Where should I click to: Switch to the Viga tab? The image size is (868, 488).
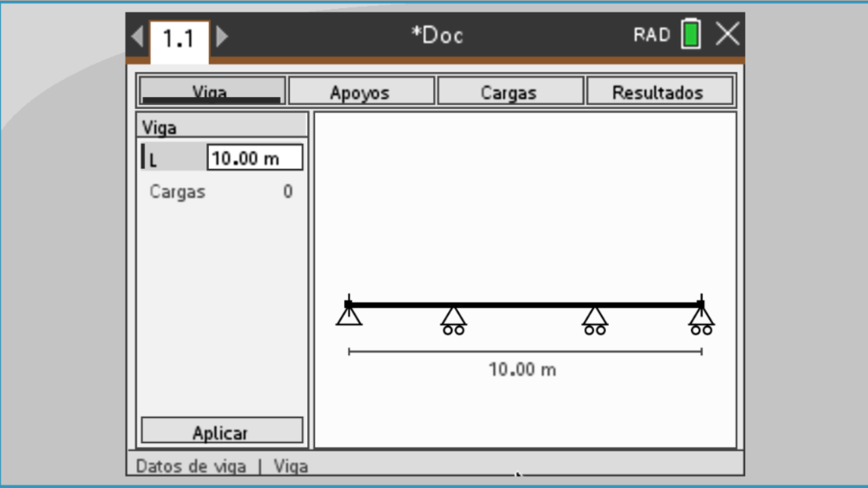tap(212, 91)
